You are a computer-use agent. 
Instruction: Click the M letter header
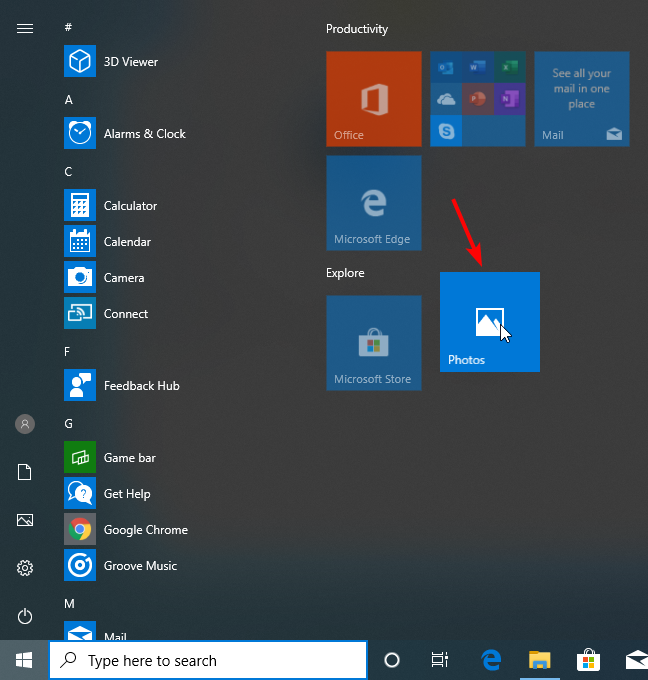tap(69, 603)
